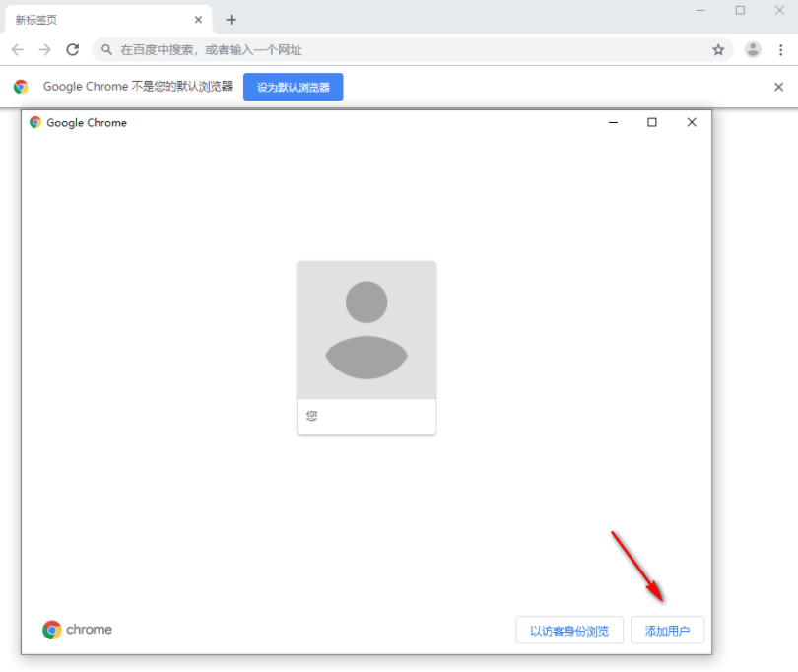The height and width of the screenshot is (672, 798).
Task: Focus the address bar search field
Action: point(412,50)
